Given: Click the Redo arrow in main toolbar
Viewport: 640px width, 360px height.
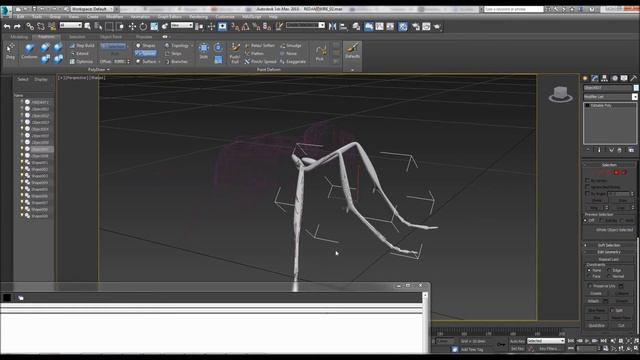Looking at the screenshot, I should pyautogui.click(x=17, y=27).
